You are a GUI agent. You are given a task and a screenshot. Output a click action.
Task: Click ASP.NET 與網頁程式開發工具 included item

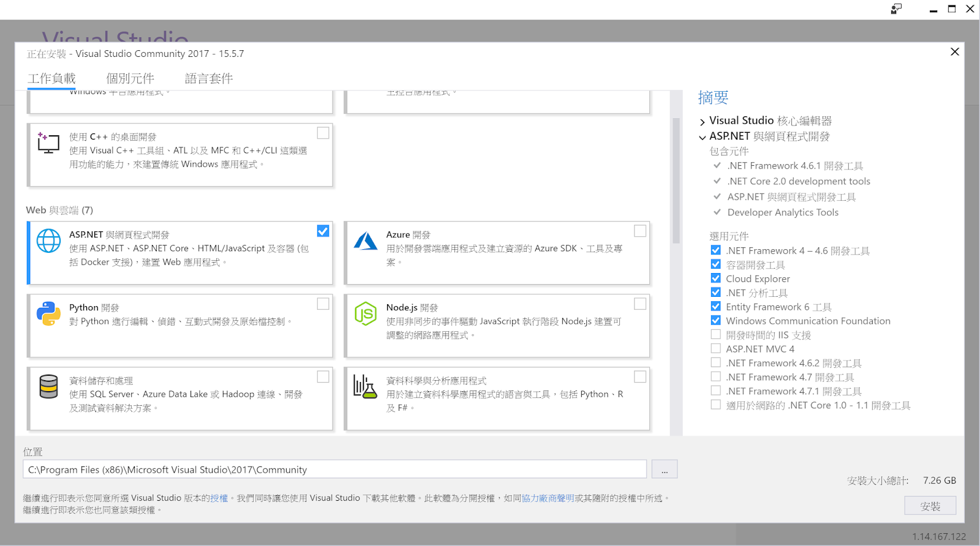tap(791, 196)
